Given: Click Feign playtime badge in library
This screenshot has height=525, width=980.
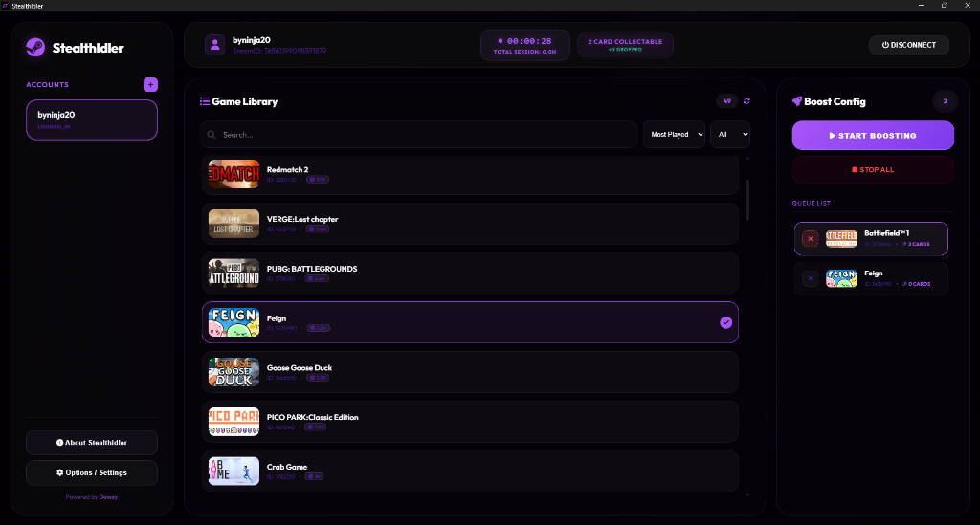Looking at the screenshot, I should [318, 328].
